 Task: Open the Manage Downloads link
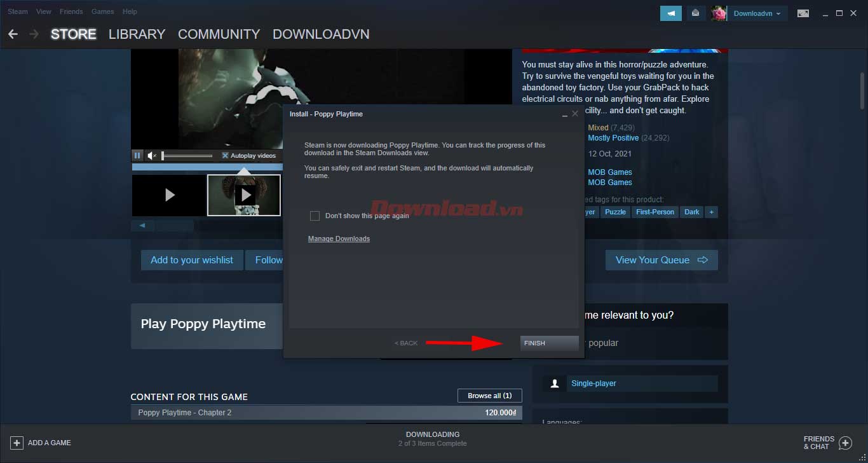[x=339, y=239]
